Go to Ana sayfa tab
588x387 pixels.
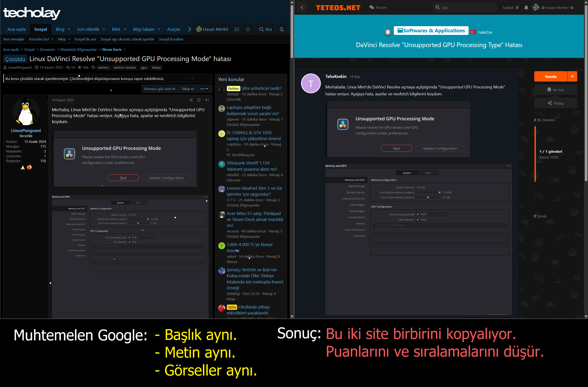[x=16, y=29]
